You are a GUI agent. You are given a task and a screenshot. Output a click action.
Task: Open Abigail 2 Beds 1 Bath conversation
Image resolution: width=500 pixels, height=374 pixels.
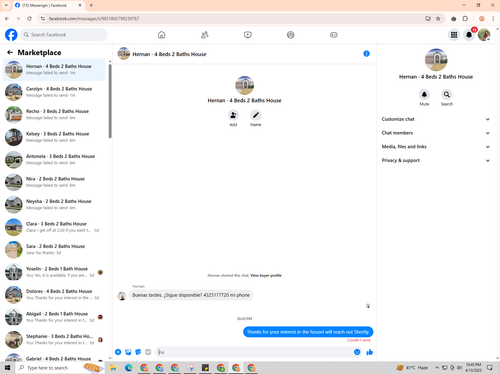click(x=54, y=317)
